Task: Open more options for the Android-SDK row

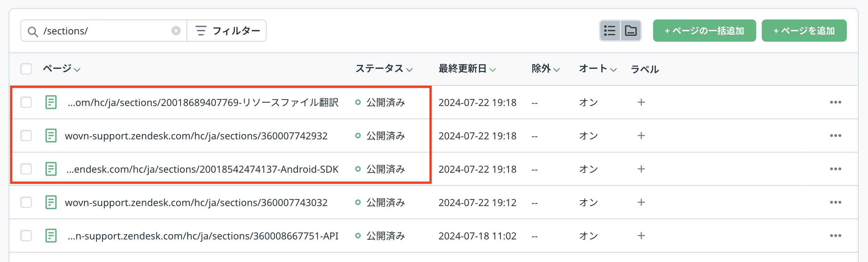Action: (835, 169)
